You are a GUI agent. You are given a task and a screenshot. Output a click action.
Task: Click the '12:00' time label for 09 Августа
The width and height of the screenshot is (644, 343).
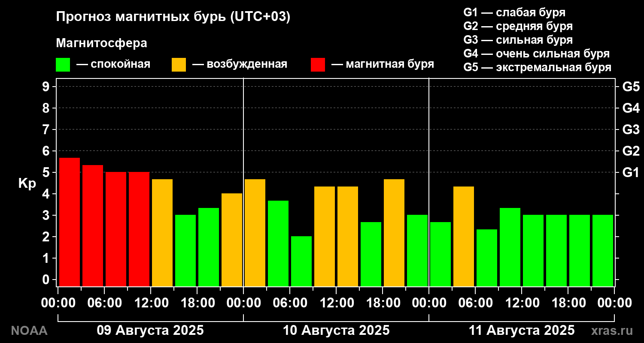tap(151, 303)
